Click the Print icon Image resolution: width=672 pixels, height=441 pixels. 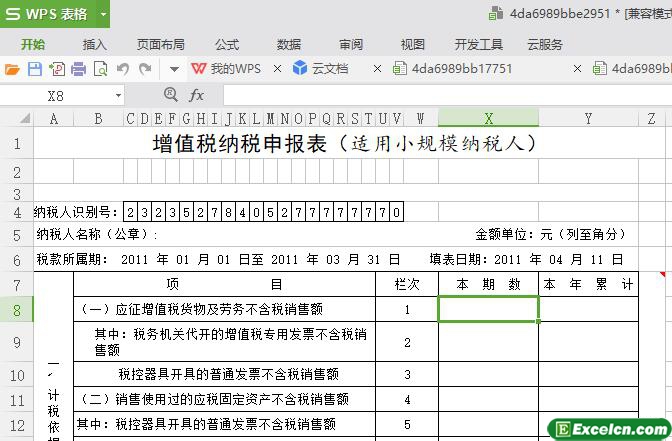pos(78,69)
